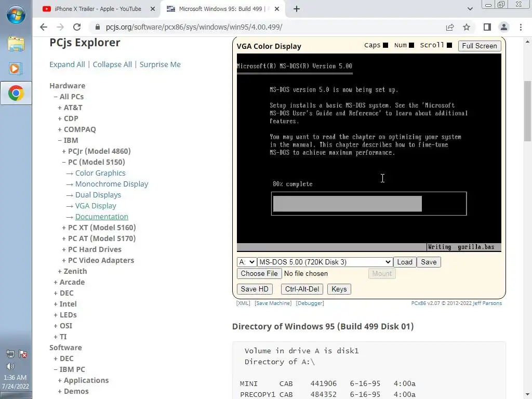Launch Windows Media Player from the taskbar
The image size is (532, 399).
tap(16, 69)
